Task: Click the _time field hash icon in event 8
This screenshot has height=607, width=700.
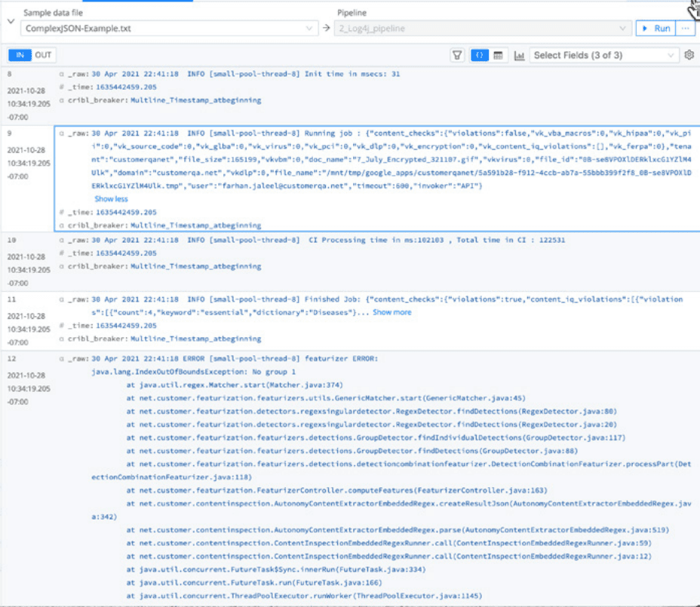Action: pyautogui.click(x=61, y=87)
